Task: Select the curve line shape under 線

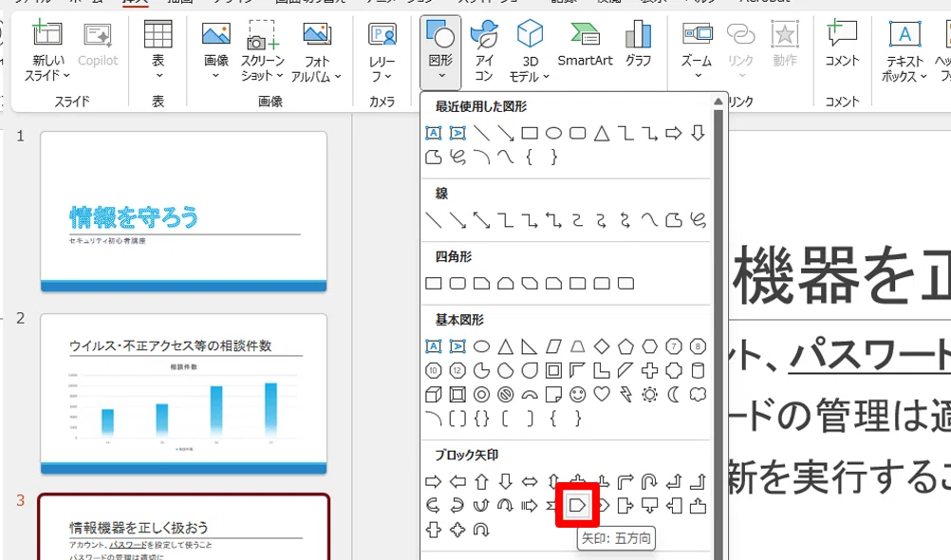Action: click(649, 219)
